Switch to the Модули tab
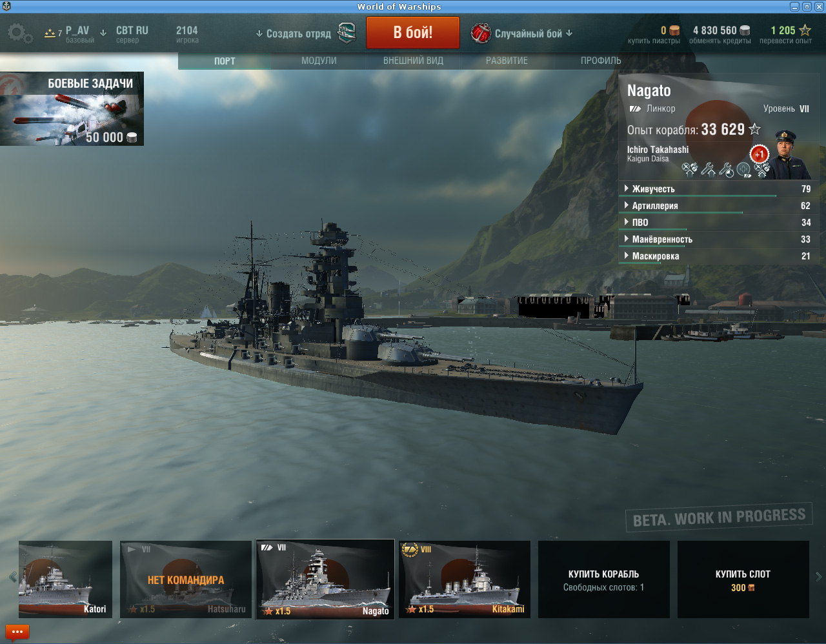The image size is (826, 644). tap(319, 61)
